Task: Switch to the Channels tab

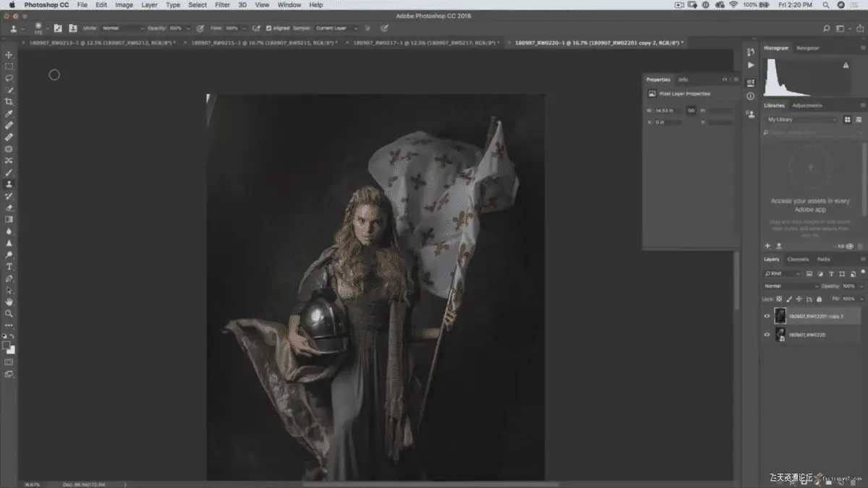Action: click(x=798, y=259)
